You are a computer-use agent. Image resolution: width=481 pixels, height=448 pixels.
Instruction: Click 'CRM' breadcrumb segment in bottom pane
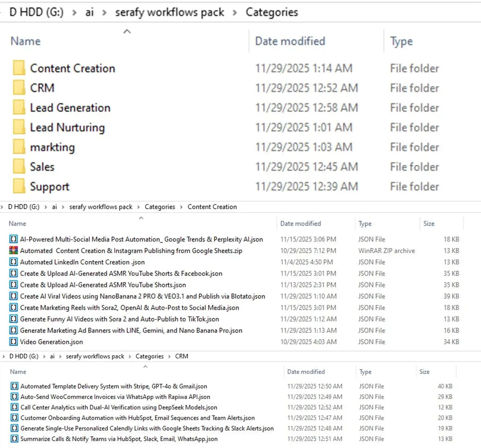181,356
